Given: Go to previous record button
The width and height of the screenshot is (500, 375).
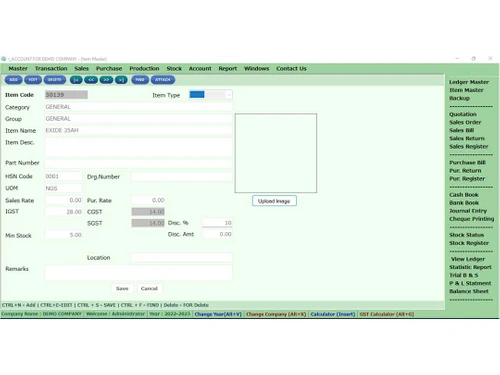Looking at the screenshot, I should pyautogui.click(x=91, y=80).
